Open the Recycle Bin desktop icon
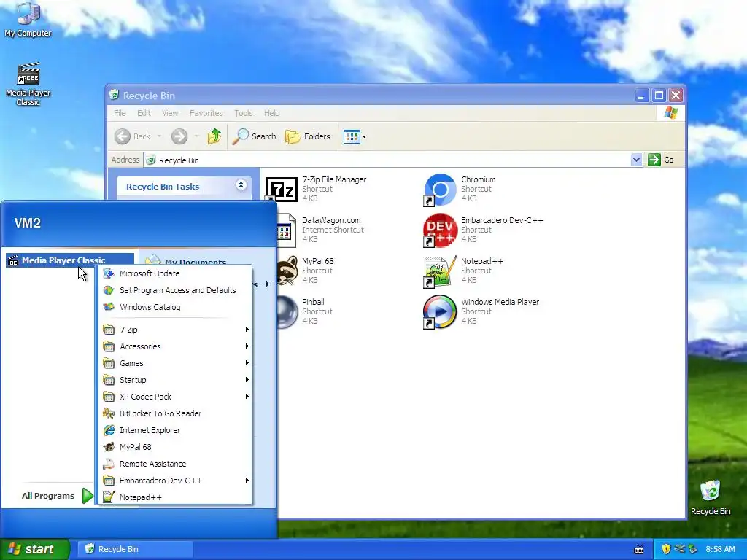The width and height of the screenshot is (747, 560). (711, 497)
